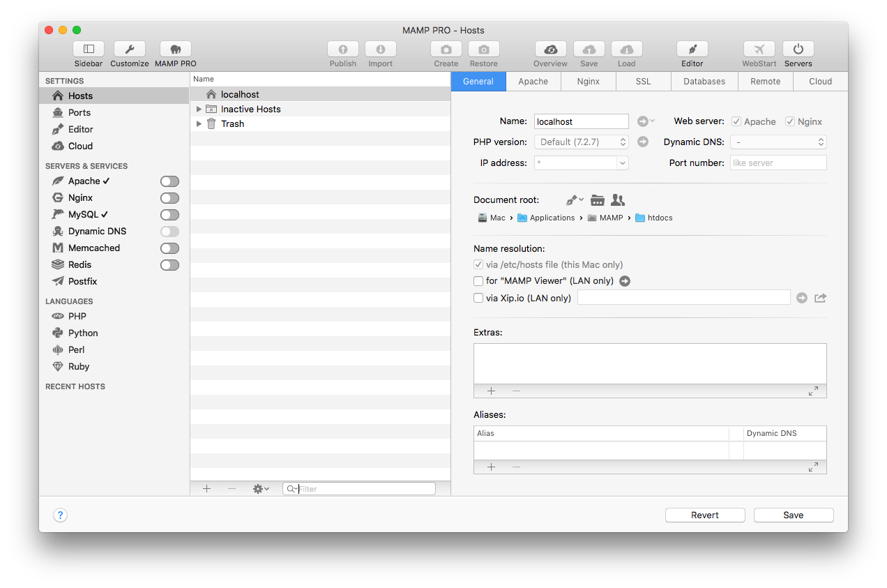Click into the Port number field
Image resolution: width=887 pixels, height=588 pixels.
778,163
